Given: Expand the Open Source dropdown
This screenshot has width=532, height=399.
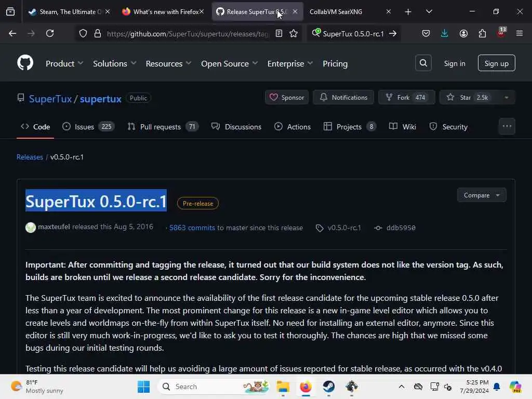Looking at the screenshot, I should pos(229,63).
